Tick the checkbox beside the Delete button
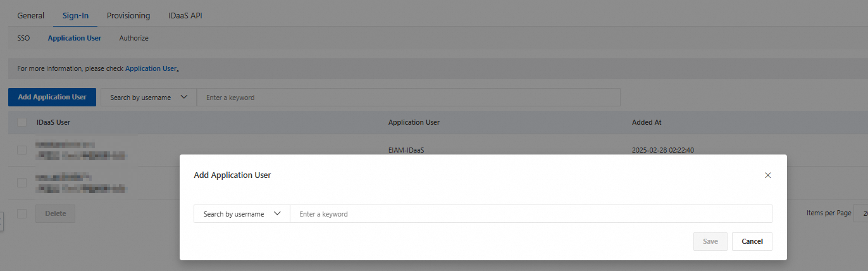 point(22,213)
